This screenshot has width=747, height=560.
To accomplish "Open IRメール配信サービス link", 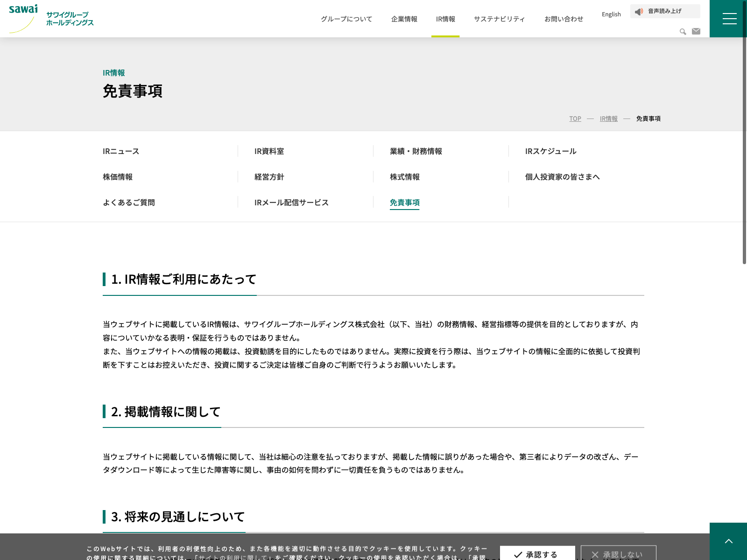I will 291,203.
